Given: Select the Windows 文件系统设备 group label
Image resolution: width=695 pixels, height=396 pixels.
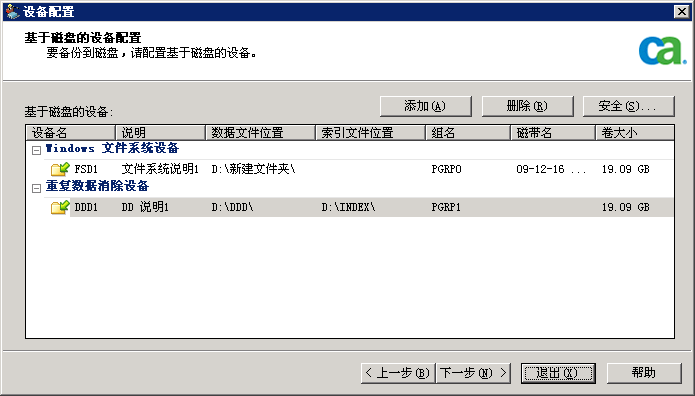Looking at the screenshot, I should pos(112,149).
